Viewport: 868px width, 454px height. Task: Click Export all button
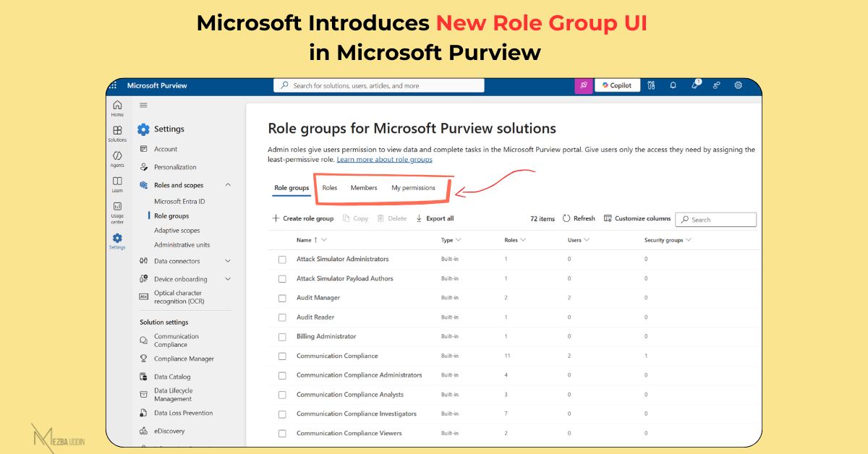pos(435,218)
